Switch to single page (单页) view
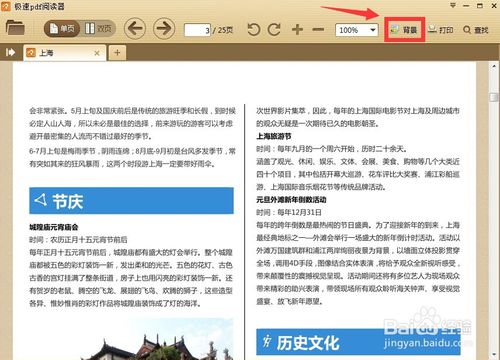This screenshot has height=360, width=500. (62, 29)
